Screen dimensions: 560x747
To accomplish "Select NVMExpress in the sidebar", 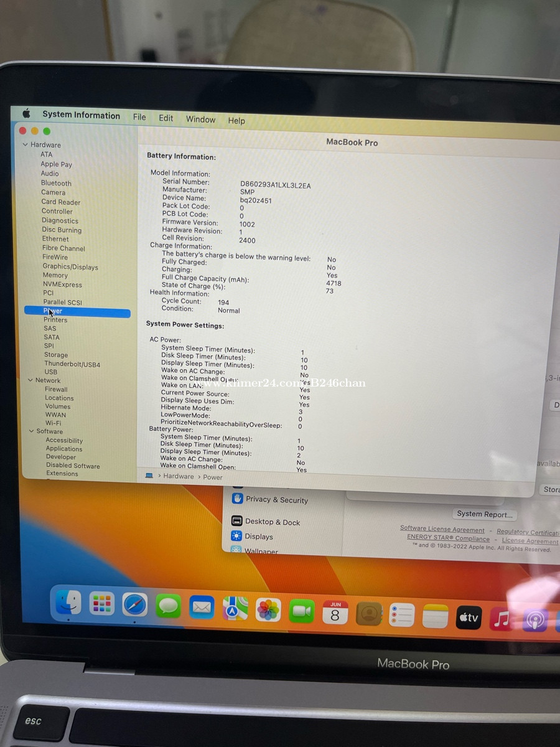I will tap(62, 284).
